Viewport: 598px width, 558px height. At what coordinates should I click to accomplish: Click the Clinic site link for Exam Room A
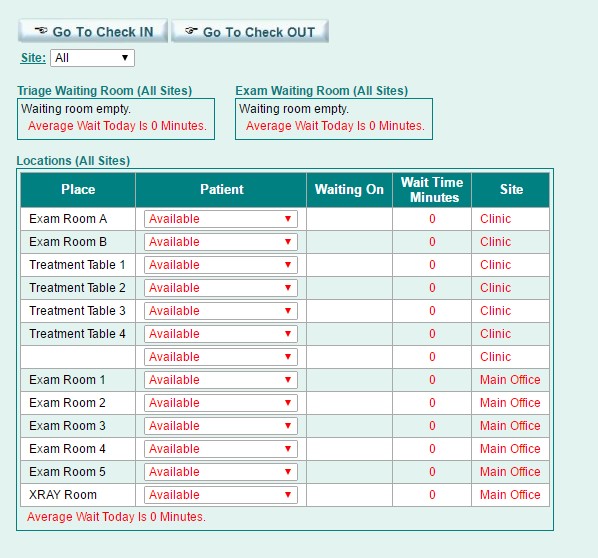[495, 219]
